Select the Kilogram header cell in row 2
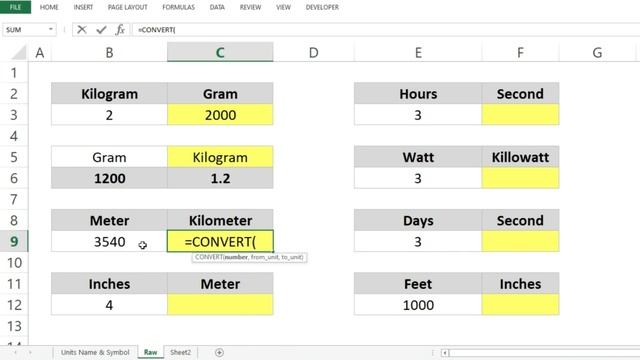This screenshot has height=360, width=640. pos(109,94)
